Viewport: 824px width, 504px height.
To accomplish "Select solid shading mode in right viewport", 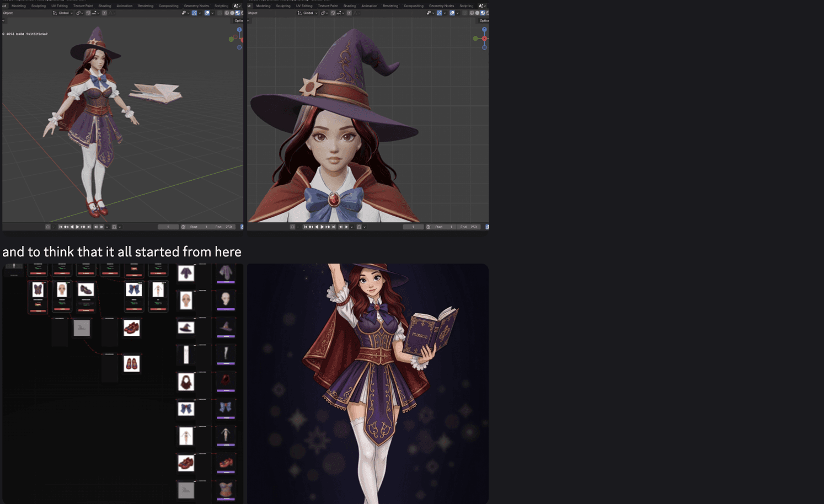I will [477, 13].
